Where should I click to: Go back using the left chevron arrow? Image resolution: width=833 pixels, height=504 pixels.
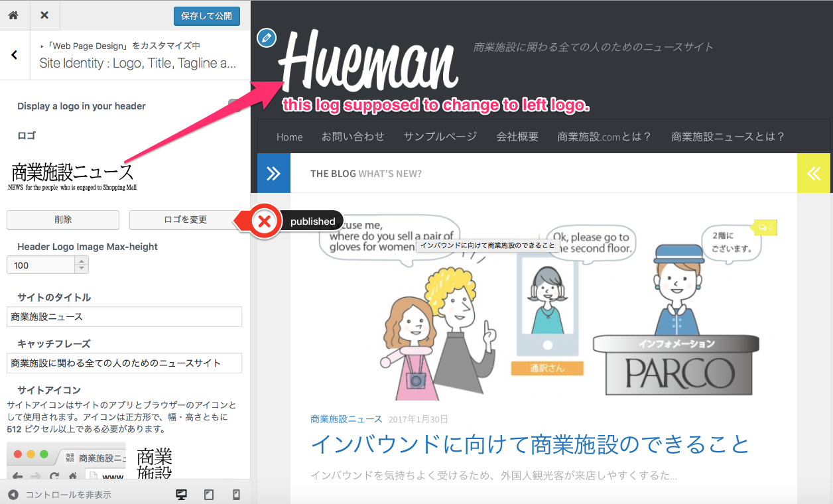tap(15, 55)
